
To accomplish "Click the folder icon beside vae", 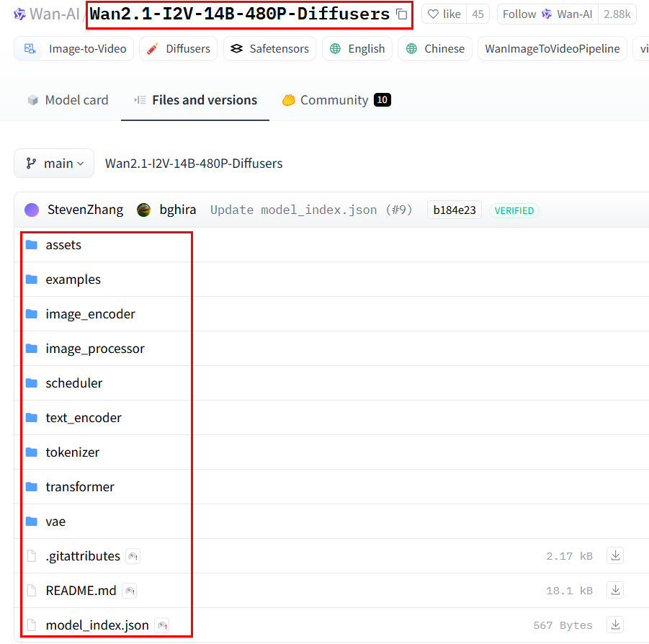I will (x=32, y=522).
